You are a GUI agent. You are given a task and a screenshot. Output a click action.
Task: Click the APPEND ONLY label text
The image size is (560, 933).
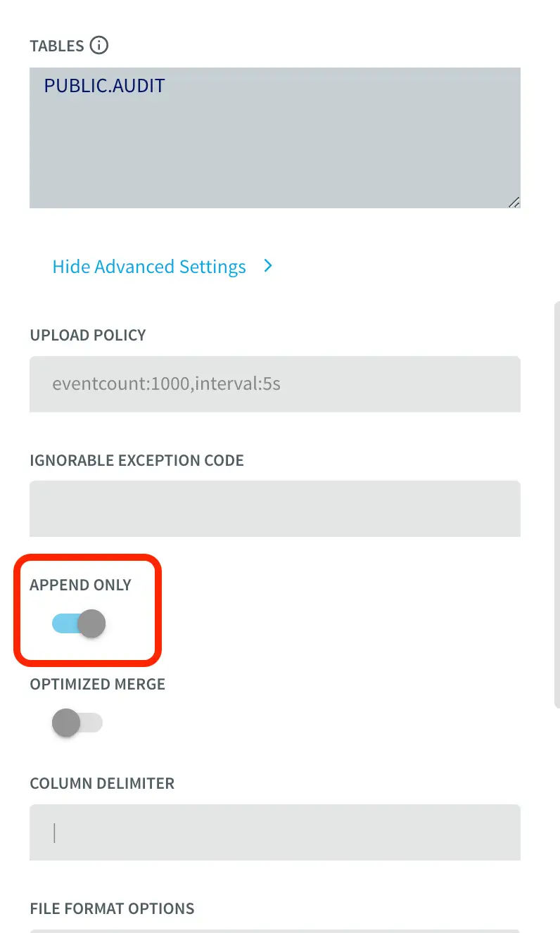coord(80,585)
